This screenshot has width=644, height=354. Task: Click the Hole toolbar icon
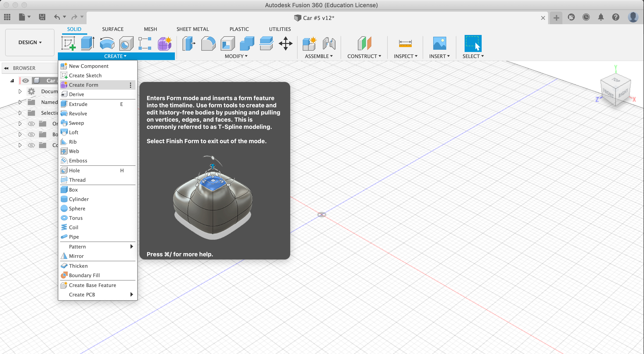(126, 43)
